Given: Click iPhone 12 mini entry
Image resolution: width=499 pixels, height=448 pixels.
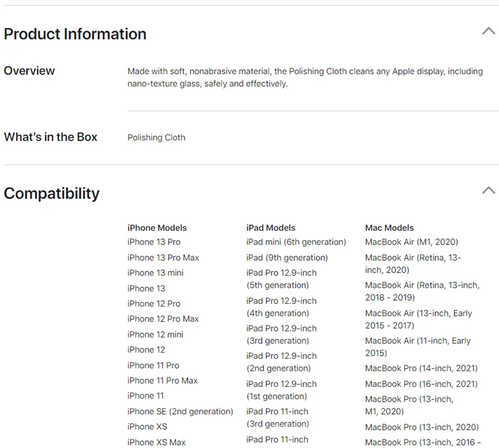Looking at the screenshot, I should pyautogui.click(x=155, y=334).
